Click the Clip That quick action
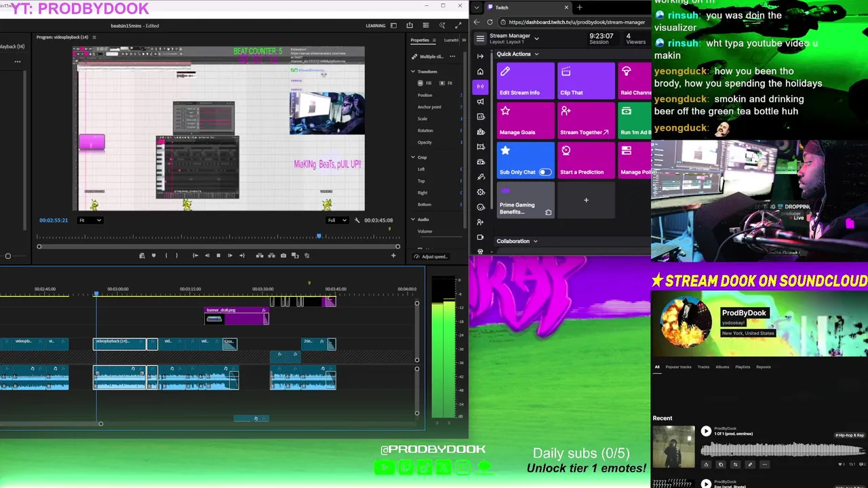Image resolution: width=868 pixels, height=488 pixels. (x=586, y=81)
